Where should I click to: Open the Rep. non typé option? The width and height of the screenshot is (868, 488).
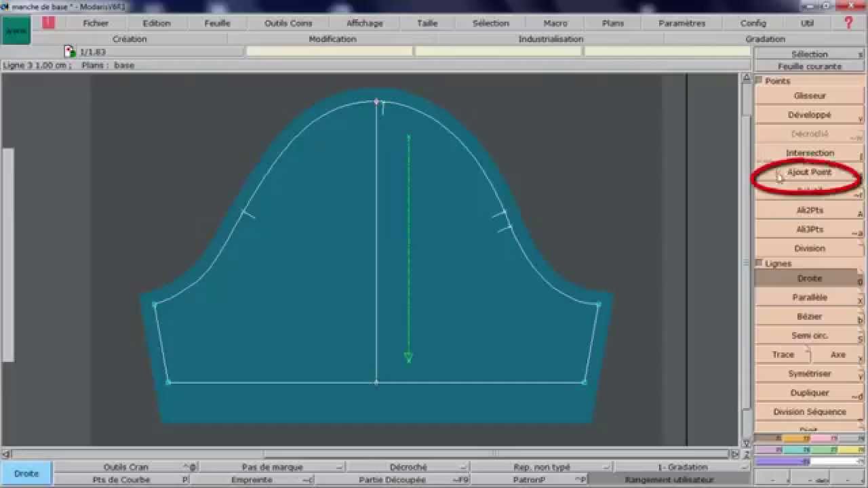(x=541, y=467)
